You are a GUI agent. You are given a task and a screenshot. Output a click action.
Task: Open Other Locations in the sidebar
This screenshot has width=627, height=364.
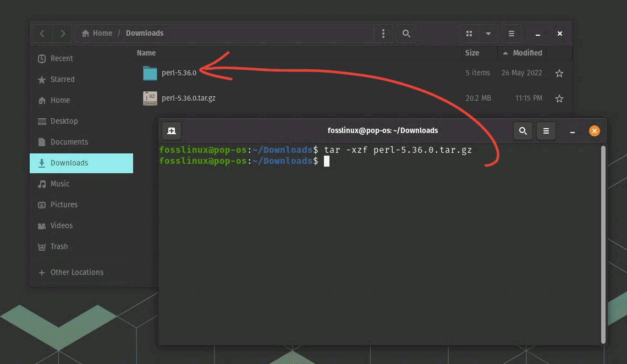coord(81,273)
